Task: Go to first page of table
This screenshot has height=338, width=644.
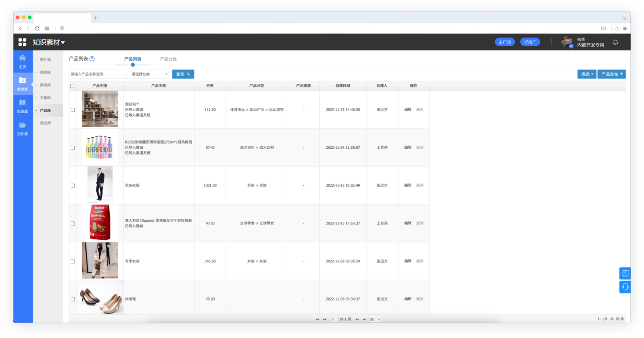Action: [x=317, y=320]
